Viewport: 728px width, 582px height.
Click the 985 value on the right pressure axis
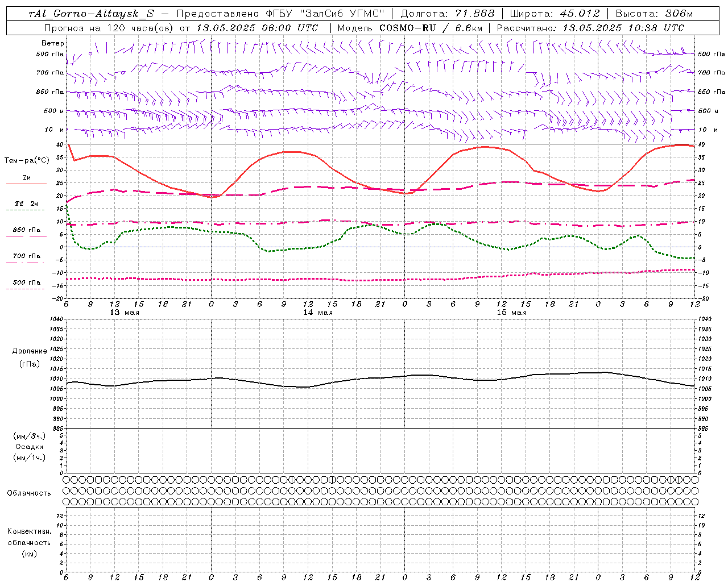(x=704, y=429)
